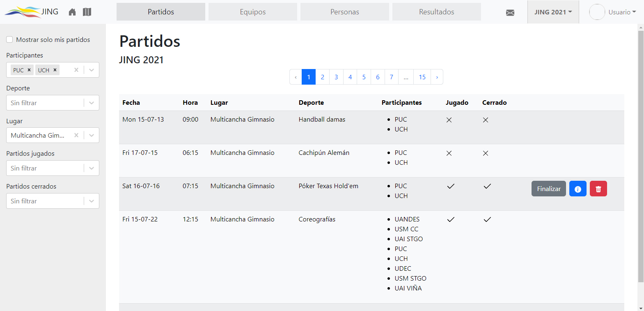Go to pagination page 7

click(392, 77)
